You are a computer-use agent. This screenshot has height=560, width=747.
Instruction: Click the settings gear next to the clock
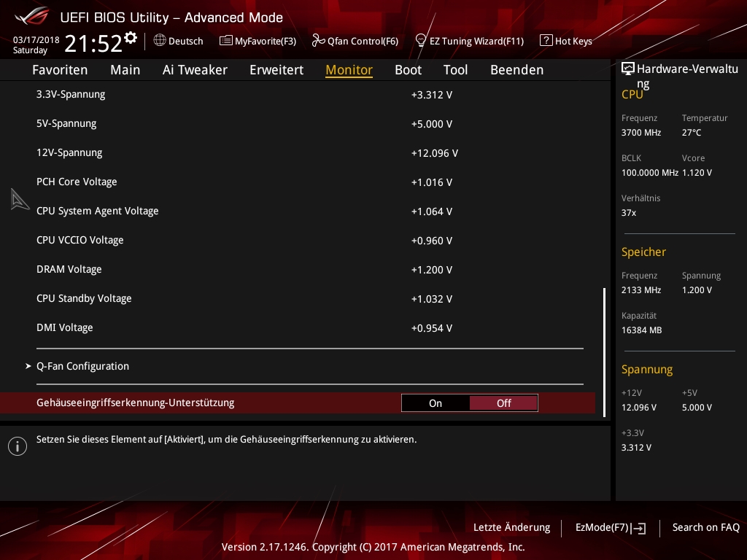(131, 38)
